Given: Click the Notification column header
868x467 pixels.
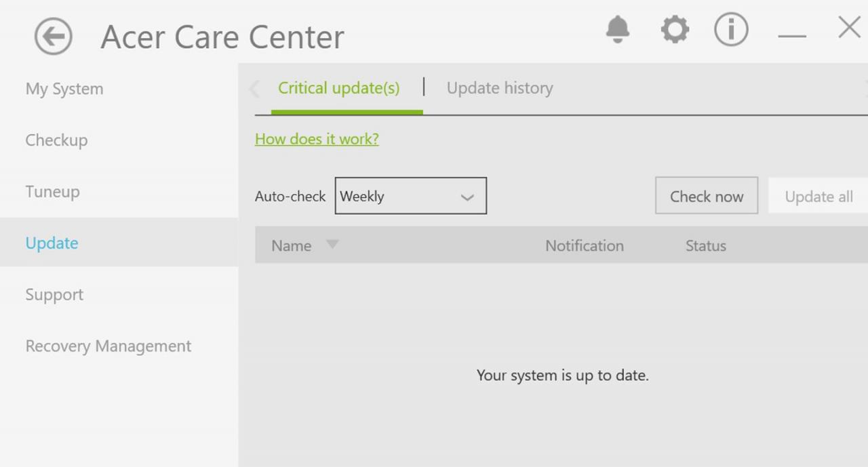Looking at the screenshot, I should [x=585, y=245].
